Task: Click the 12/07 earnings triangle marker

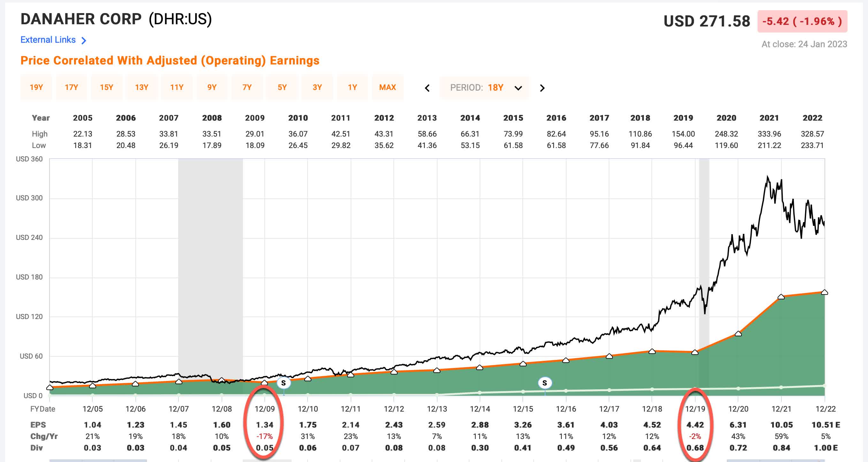Action: point(179,382)
